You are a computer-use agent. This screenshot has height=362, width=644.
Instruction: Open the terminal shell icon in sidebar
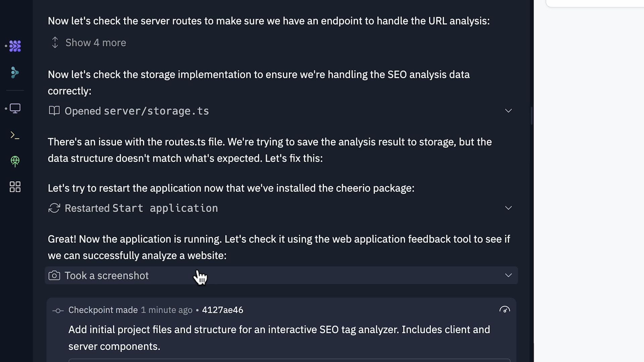(x=15, y=135)
